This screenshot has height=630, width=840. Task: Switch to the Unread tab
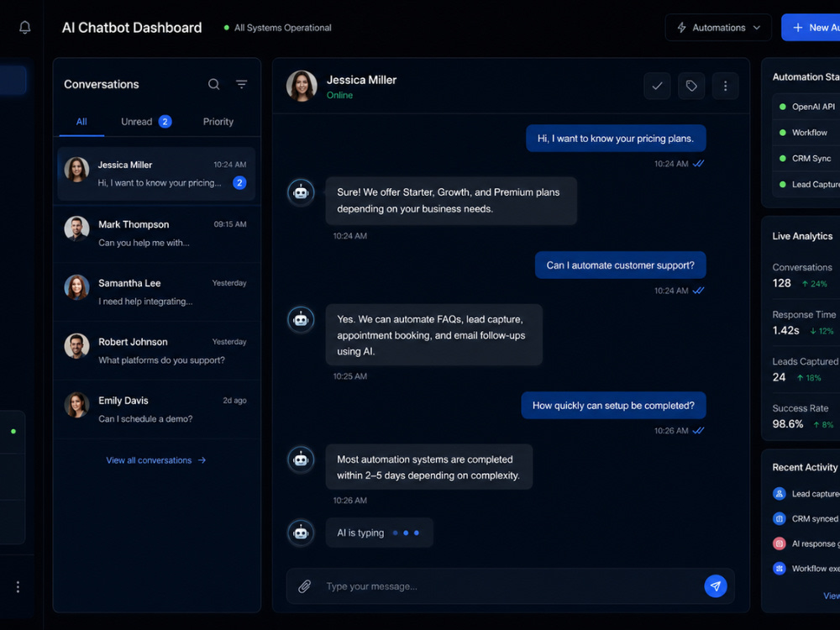point(145,122)
